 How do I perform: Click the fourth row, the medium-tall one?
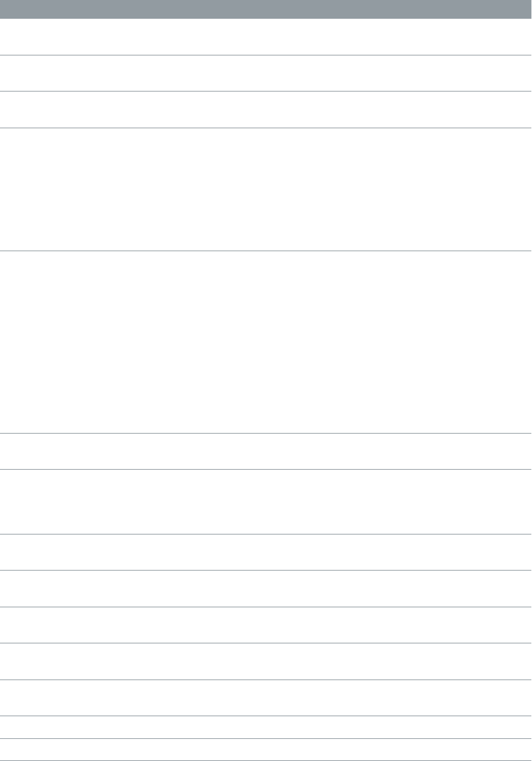(x=266, y=189)
